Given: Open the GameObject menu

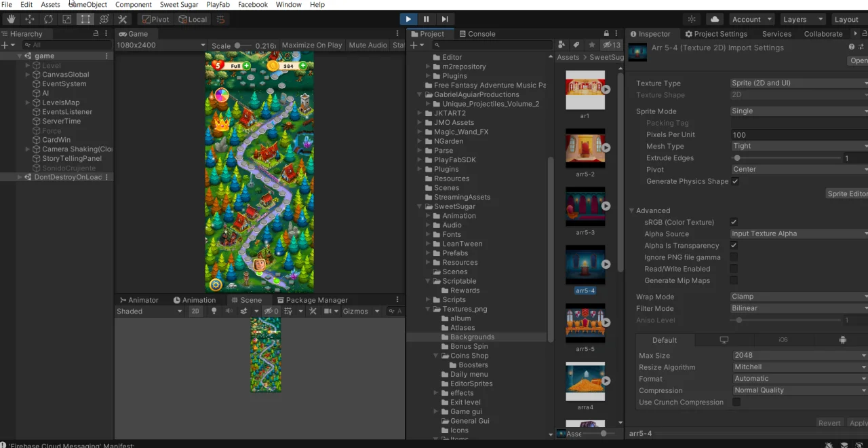Looking at the screenshot, I should [88, 5].
